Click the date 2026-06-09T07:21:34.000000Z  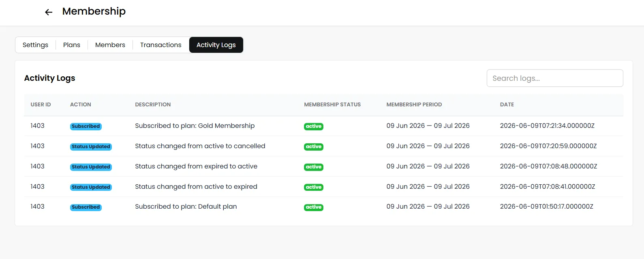point(547,126)
